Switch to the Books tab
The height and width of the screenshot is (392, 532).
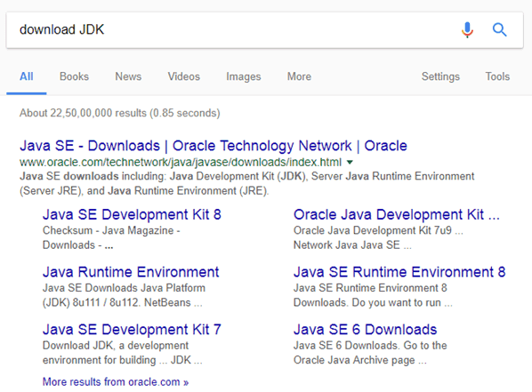coord(74,76)
